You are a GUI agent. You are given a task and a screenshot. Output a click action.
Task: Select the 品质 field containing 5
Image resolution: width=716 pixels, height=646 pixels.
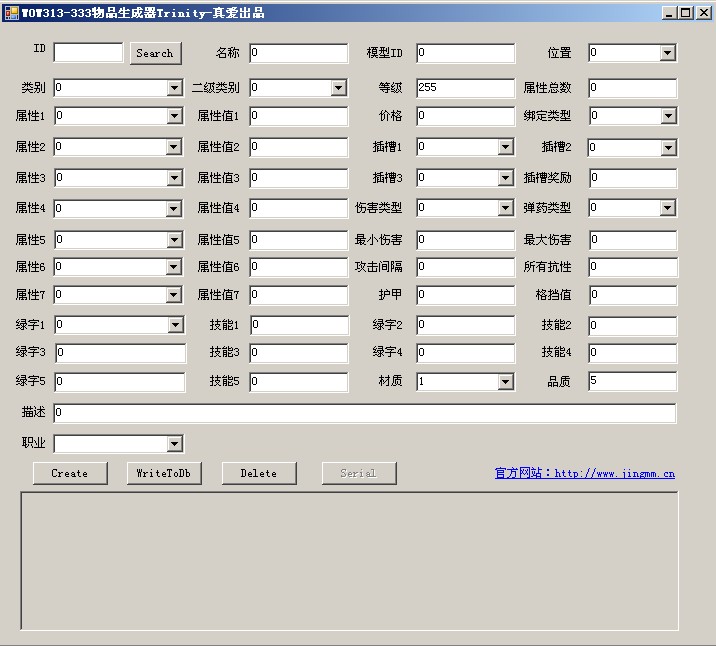tap(632, 381)
